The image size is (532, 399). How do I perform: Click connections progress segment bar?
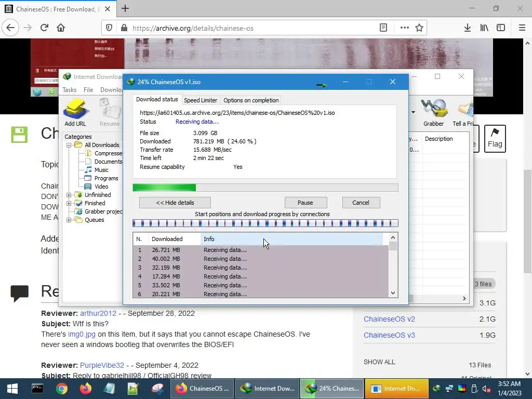[265, 223]
